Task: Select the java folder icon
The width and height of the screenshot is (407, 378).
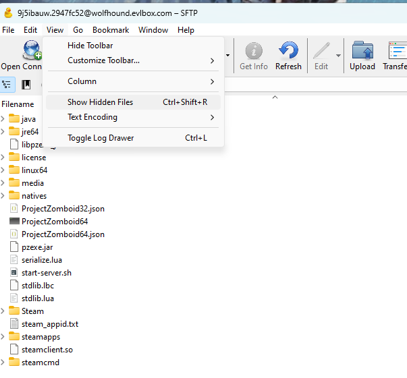Action: point(14,118)
